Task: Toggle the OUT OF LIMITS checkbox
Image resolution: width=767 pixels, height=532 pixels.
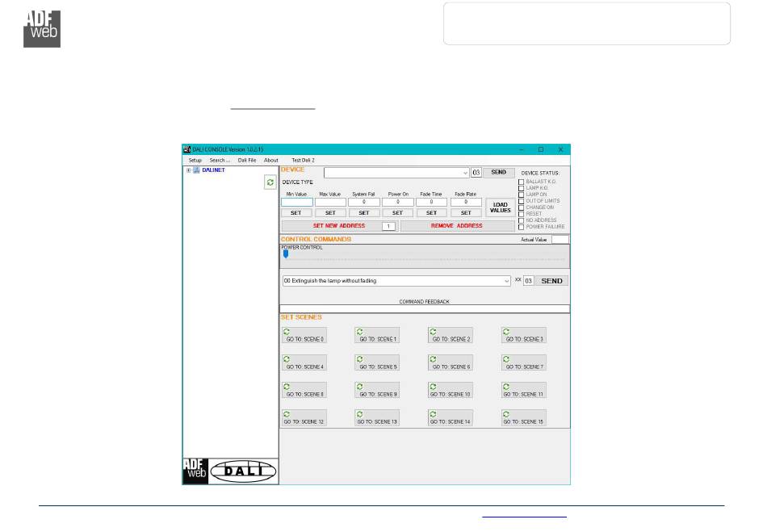Action: click(521, 201)
